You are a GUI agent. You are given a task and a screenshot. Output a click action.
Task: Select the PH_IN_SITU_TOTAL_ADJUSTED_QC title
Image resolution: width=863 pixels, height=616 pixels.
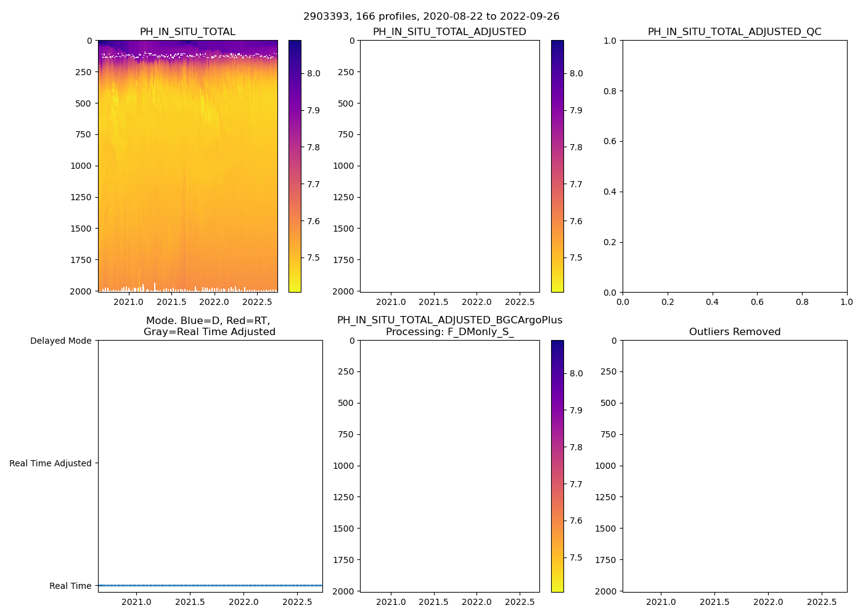[734, 32]
